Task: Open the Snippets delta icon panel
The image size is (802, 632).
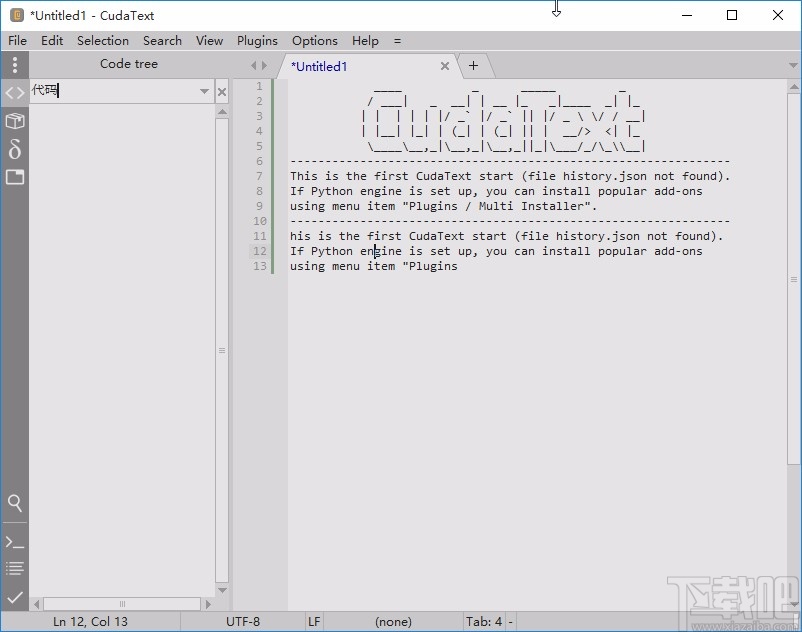Action: pos(15,149)
